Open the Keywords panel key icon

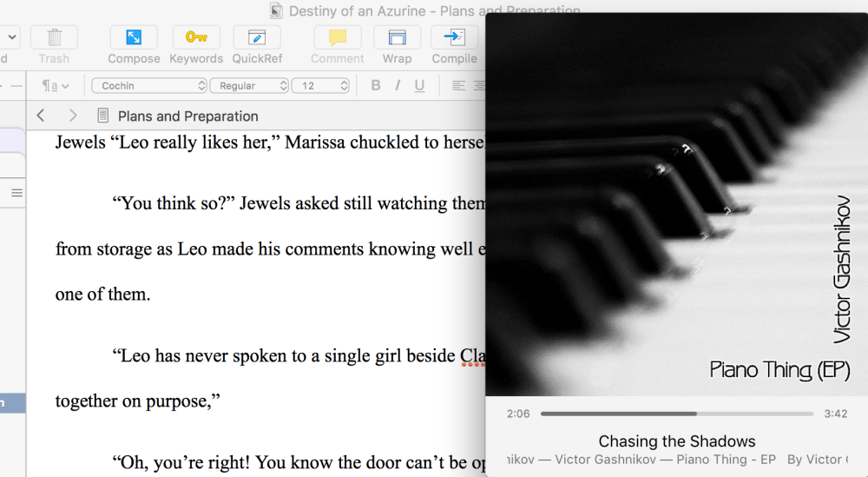[196, 37]
